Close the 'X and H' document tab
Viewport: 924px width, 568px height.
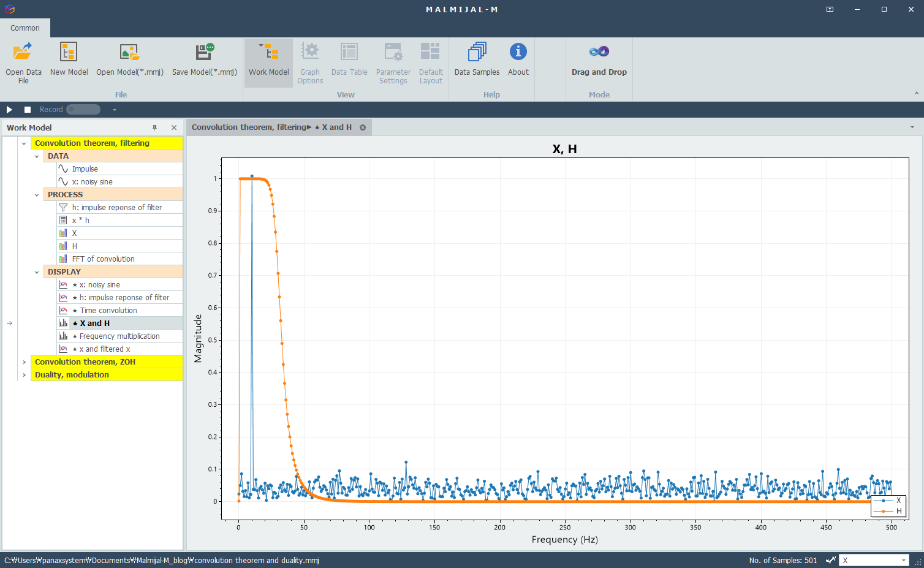[x=363, y=127]
